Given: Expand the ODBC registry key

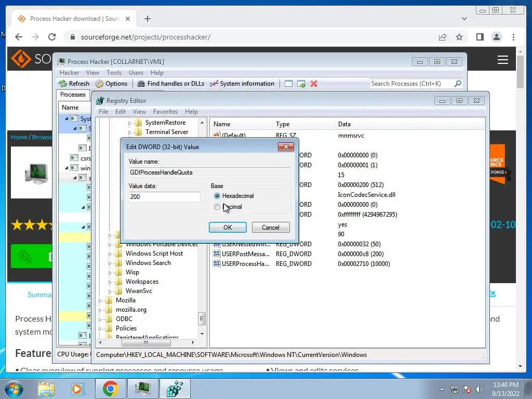Looking at the screenshot, I should (100, 320).
